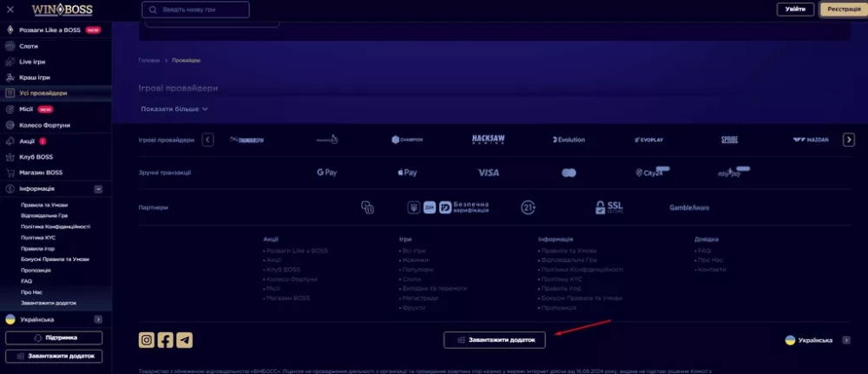Image resolution: width=868 pixels, height=374 pixels.
Task: Select Усі провайдери in the sidebar
Action: [56, 93]
